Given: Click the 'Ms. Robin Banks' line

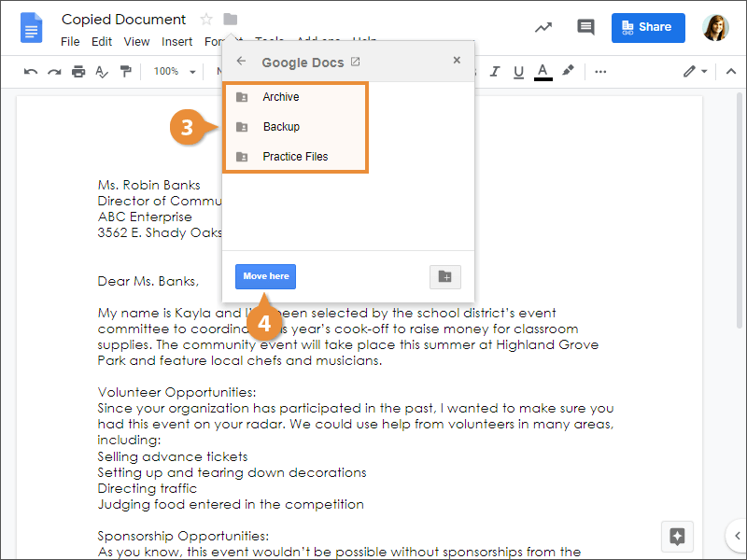Looking at the screenshot, I should 148,185.
